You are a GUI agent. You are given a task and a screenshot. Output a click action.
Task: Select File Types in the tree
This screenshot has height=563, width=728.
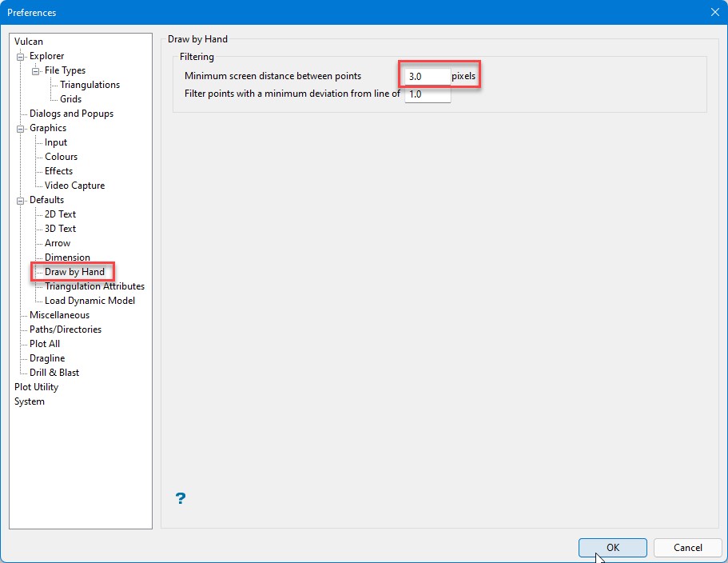pyautogui.click(x=65, y=70)
